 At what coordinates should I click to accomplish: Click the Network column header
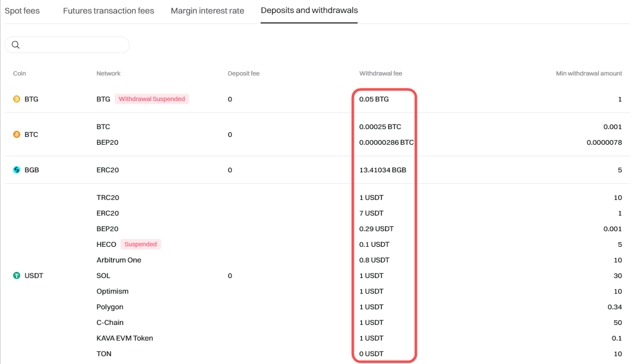coord(108,73)
